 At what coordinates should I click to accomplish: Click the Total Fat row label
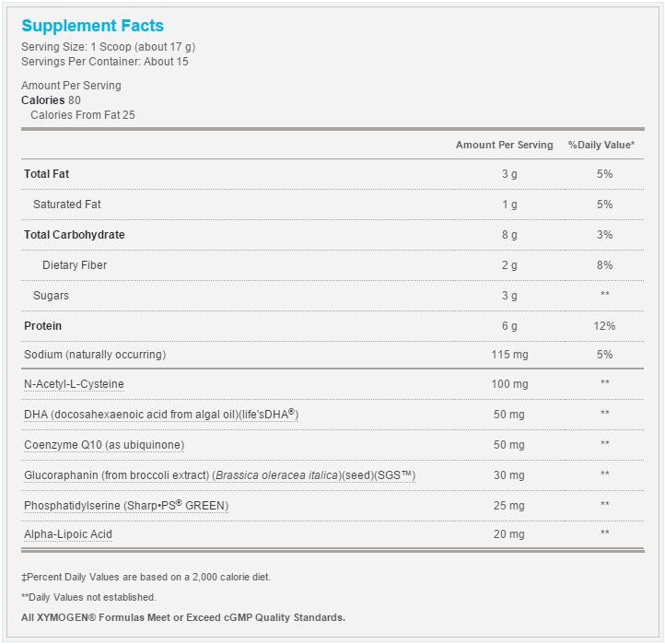point(46,174)
